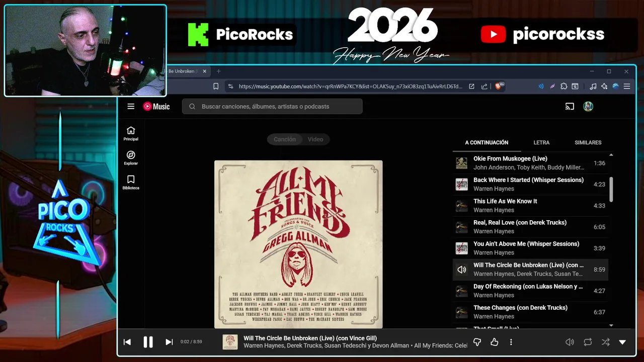Toggle repeat mode
The image size is (644, 362).
pyautogui.click(x=588, y=342)
